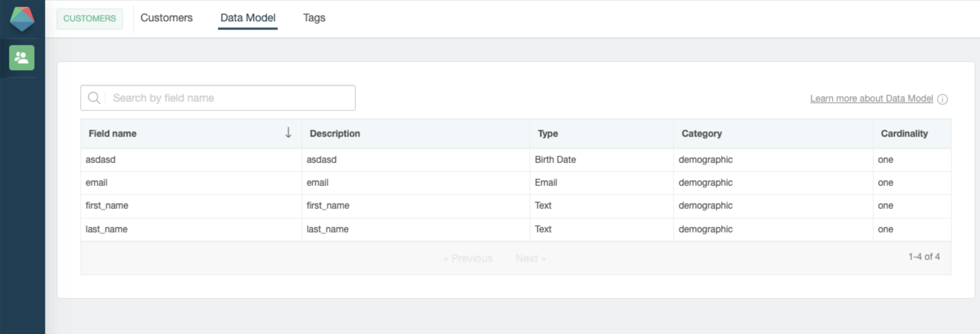Select the email field name cell
The width and height of the screenshot is (980, 334).
pos(191,183)
